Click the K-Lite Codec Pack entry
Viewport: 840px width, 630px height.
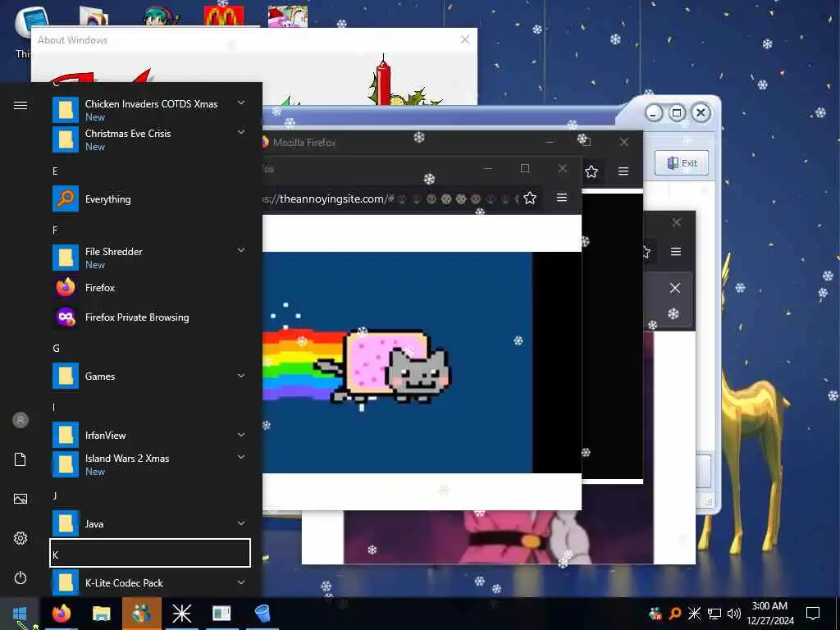(x=150, y=582)
